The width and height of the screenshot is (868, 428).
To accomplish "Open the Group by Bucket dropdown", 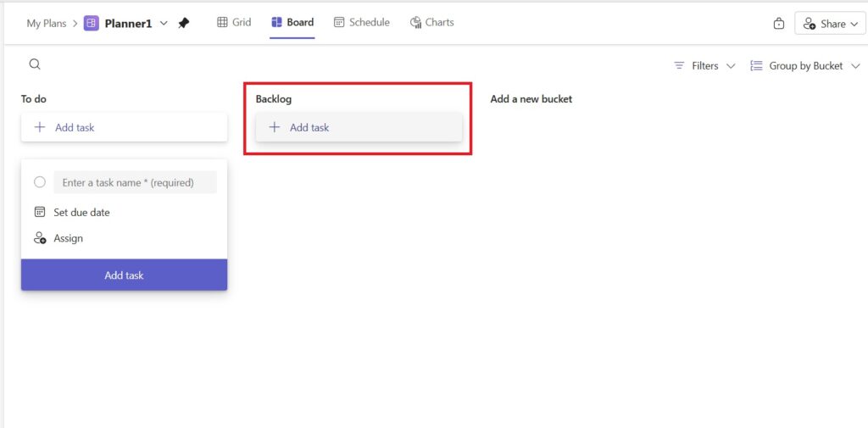I will click(805, 65).
